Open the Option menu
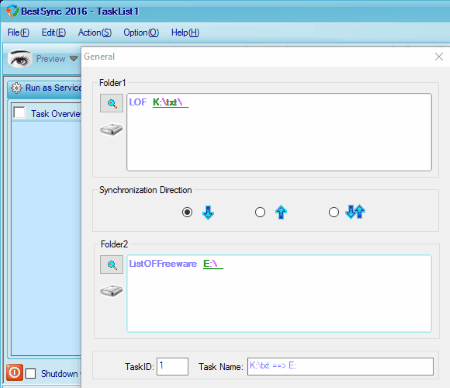450x388 pixels. (141, 33)
